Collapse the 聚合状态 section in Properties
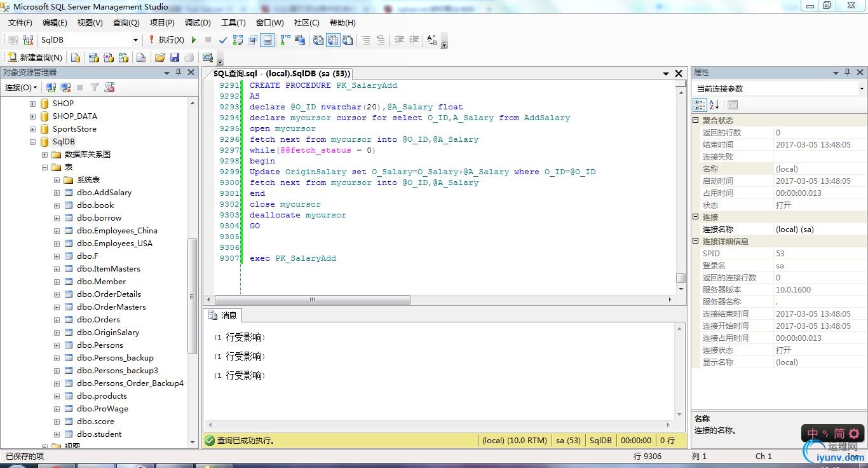The image size is (868, 468). (x=695, y=120)
